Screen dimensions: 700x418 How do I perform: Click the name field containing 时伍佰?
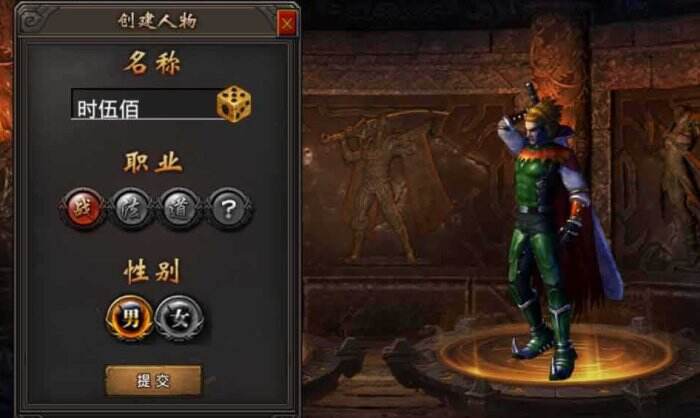144,104
